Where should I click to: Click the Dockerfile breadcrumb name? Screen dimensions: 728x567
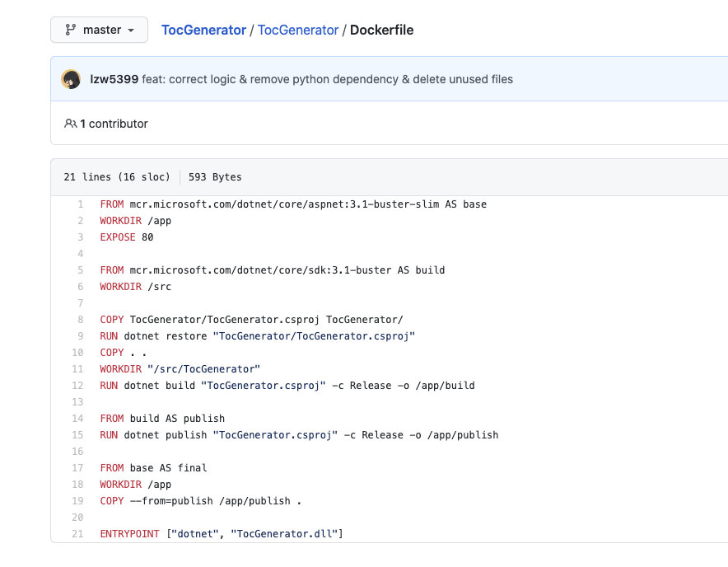point(381,30)
